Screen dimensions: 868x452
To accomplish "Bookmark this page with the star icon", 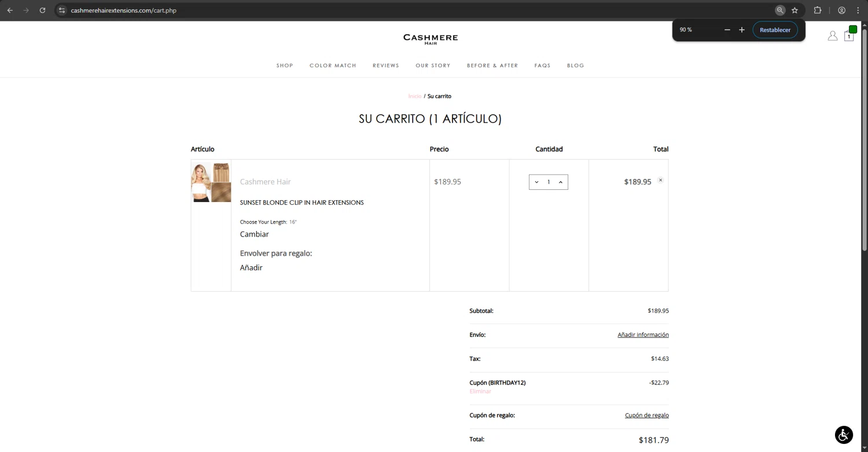I will (x=795, y=10).
